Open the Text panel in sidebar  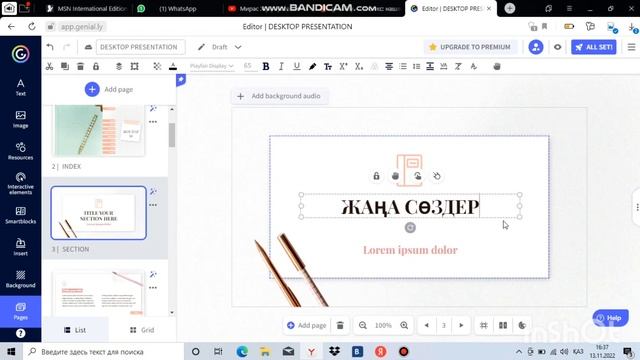pos(20,87)
